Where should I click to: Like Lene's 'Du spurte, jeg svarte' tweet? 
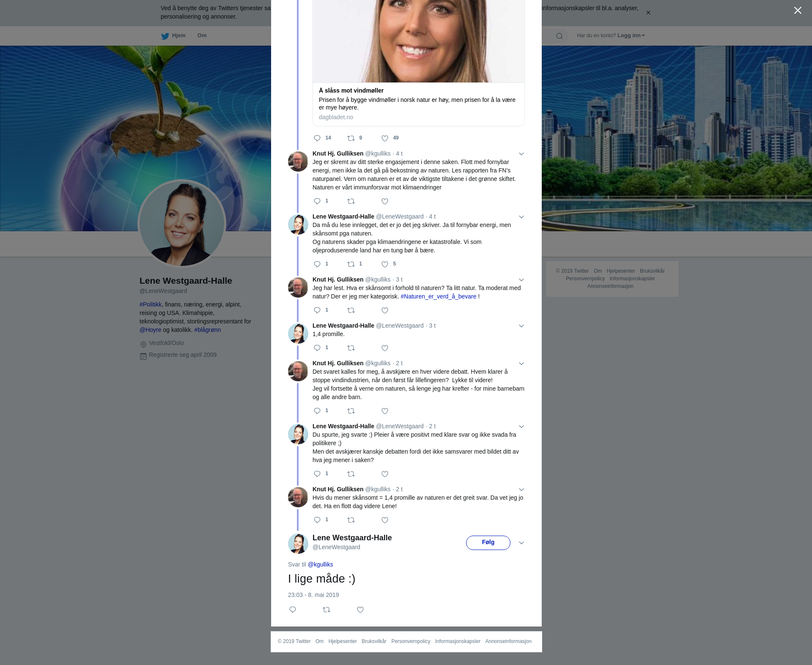click(x=385, y=474)
